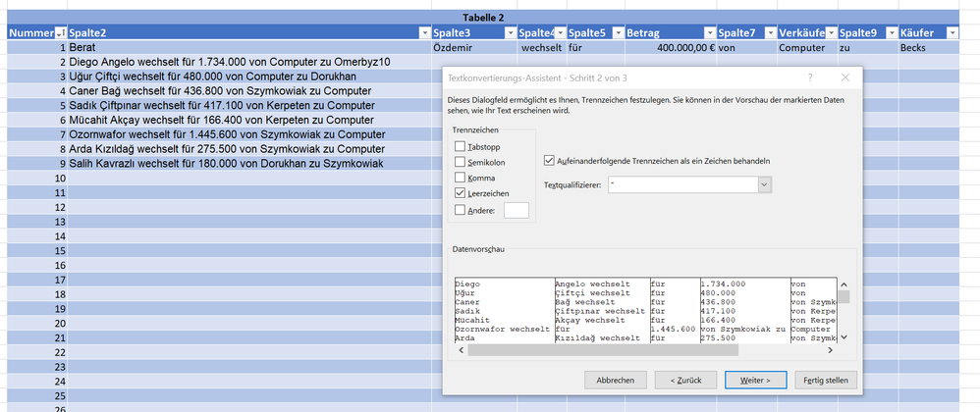Select the Diego Angelo wechselt row cell
This screenshot has width=980, height=412.
coord(249,62)
